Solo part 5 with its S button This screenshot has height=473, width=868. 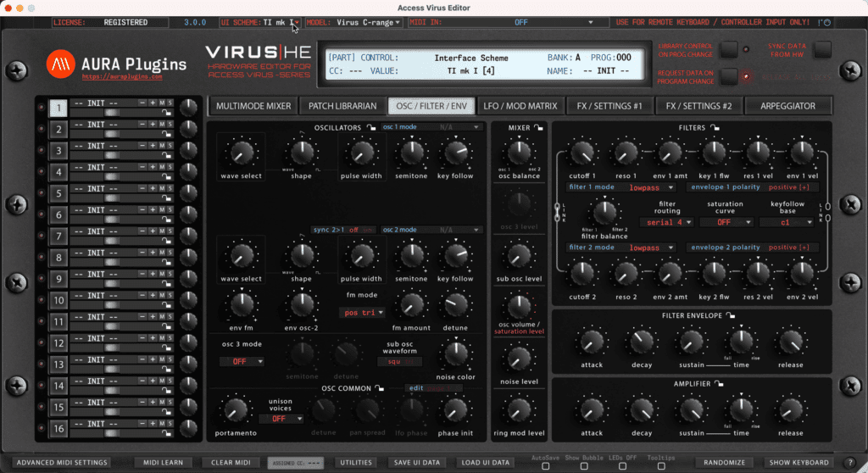tap(170, 188)
